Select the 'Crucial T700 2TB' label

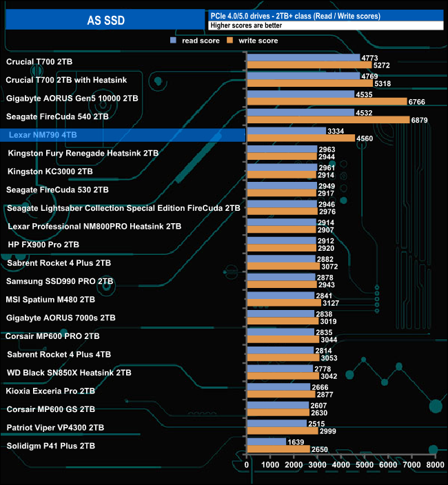point(39,61)
